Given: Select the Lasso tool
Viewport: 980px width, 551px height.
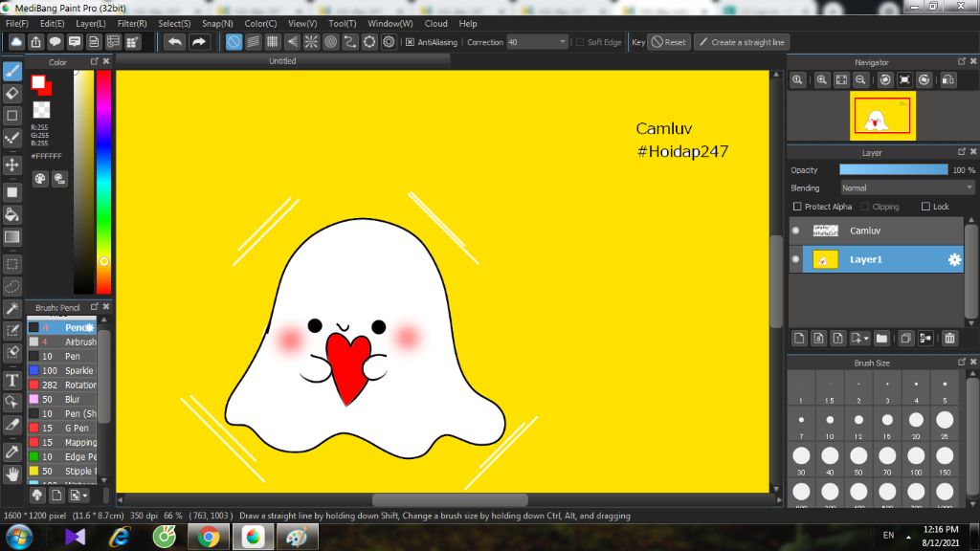Looking at the screenshot, I should [x=11, y=287].
